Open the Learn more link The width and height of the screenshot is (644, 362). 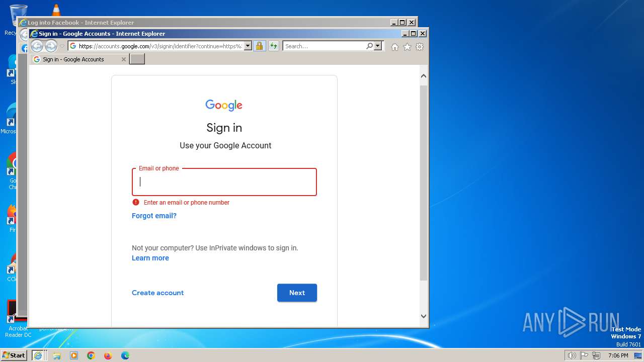pos(150,258)
